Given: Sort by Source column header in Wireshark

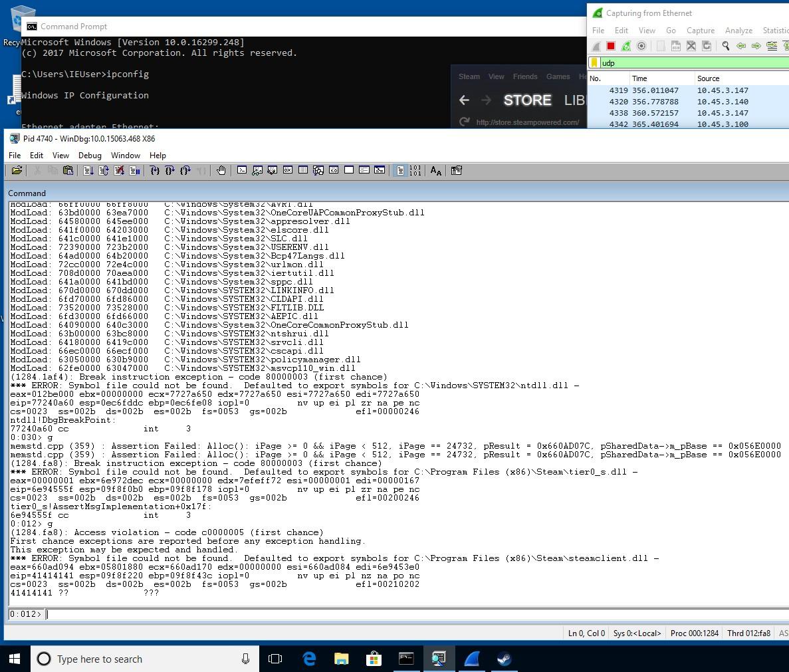Looking at the screenshot, I should click(x=742, y=78).
